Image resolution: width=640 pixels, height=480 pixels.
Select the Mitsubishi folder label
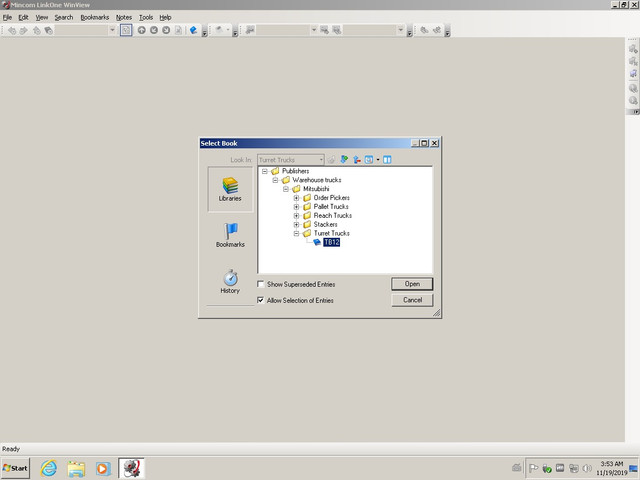(316, 189)
